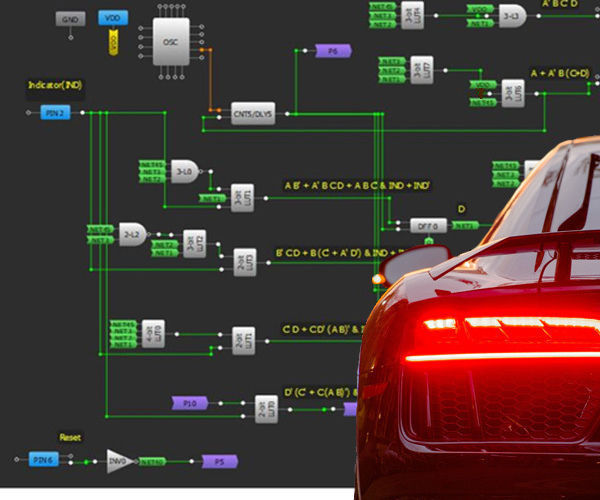This screenshot has height=500, width=600.
Task: Click the green VDD net label at 3-L3
Action: pos(480,9)
